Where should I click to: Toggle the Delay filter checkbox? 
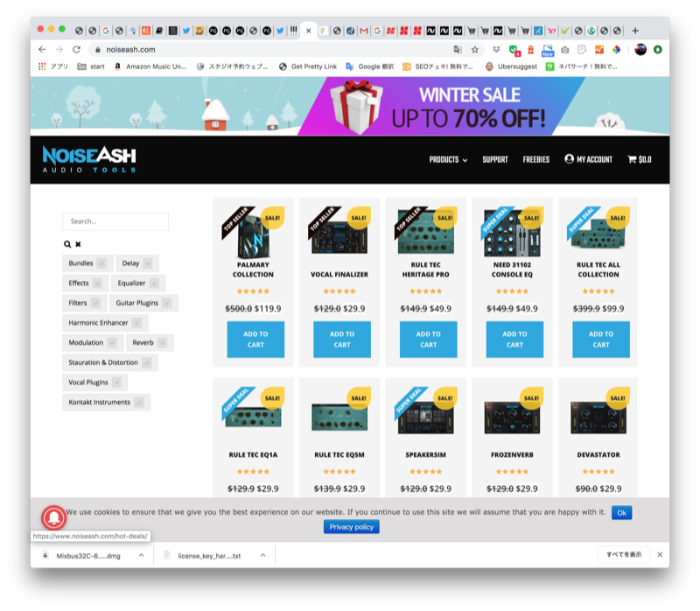(148, 263)
